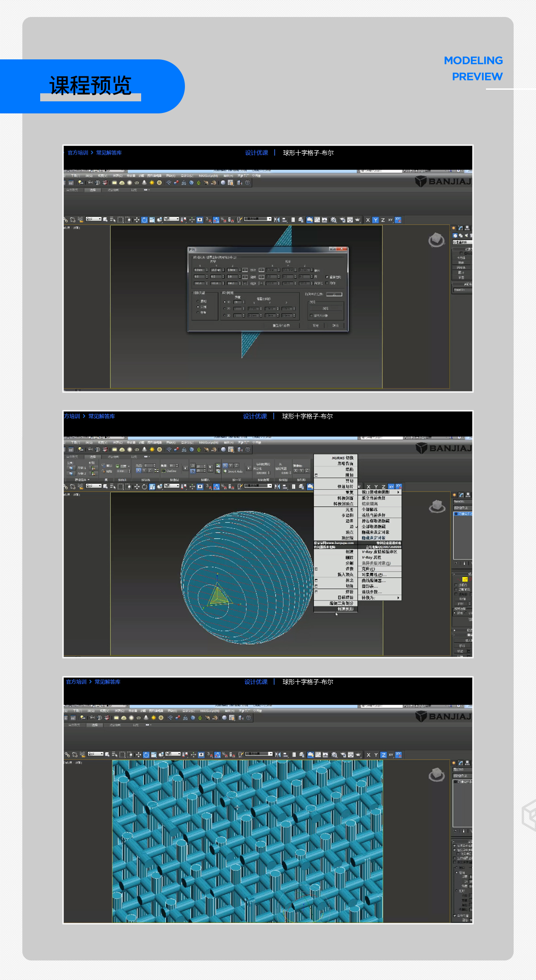536x980 pixels.
Task: Open Material Editor icon in top screenshot toolbar
Action: (333, 220)
